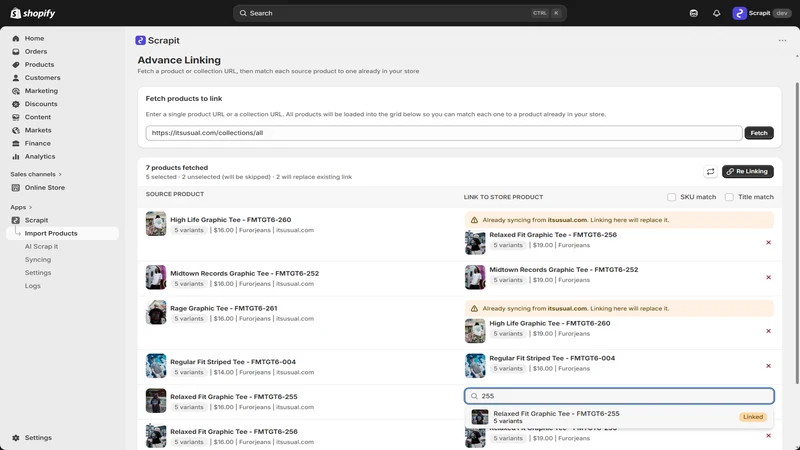The height and width of the screenshot is (450, 800).
Task: Click the Content image icon
Action: point(16,117)
